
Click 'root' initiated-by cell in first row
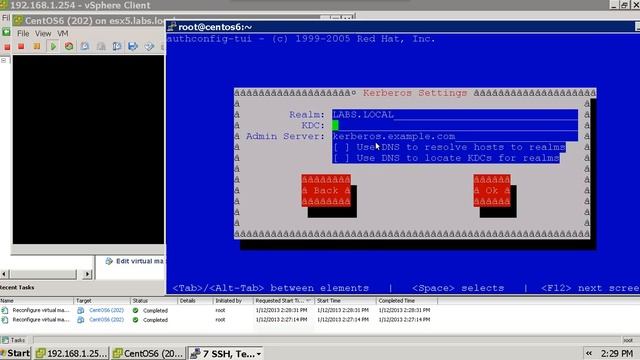pyautogui.click(x=220, y=310)
